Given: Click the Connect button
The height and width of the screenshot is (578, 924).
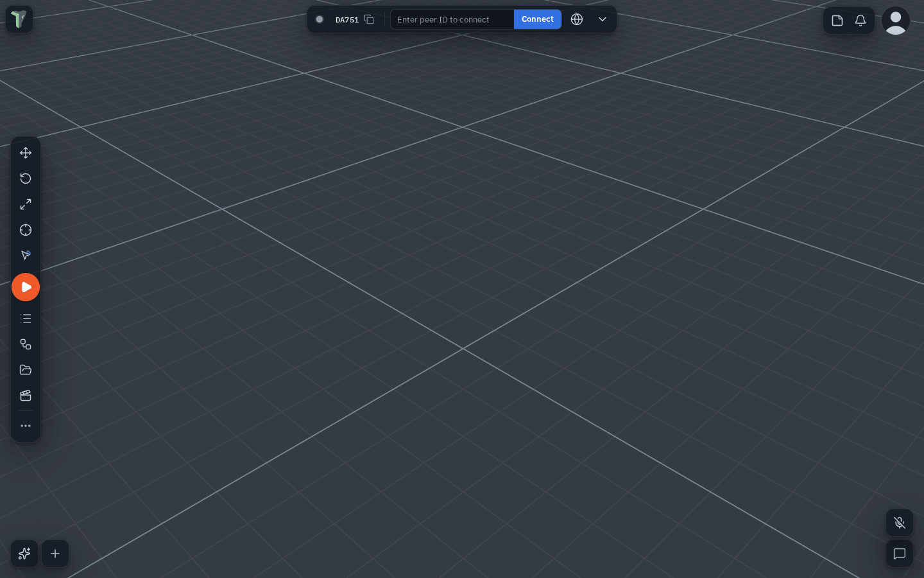Looking at the screenshot, I should (x=538, y=19).
